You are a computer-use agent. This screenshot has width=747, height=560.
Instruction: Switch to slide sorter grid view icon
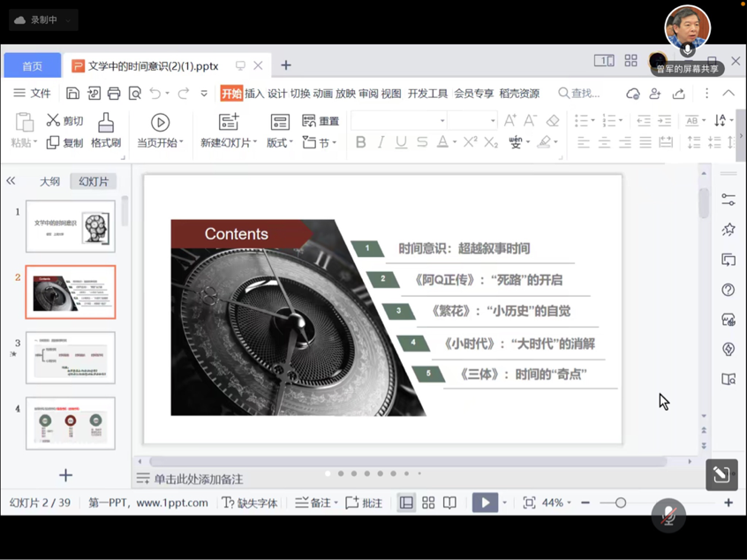[428, 503]
